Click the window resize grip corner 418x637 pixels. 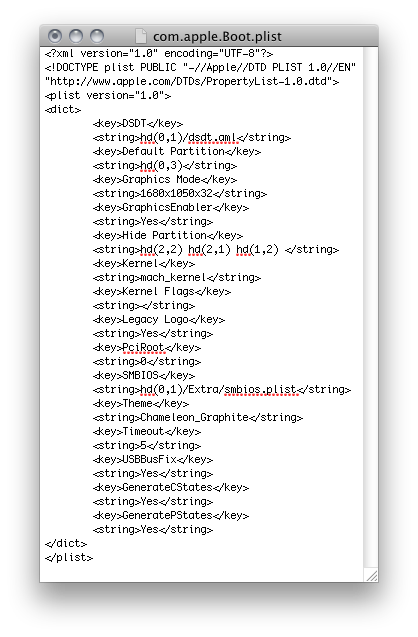click(x=372, y=576)
